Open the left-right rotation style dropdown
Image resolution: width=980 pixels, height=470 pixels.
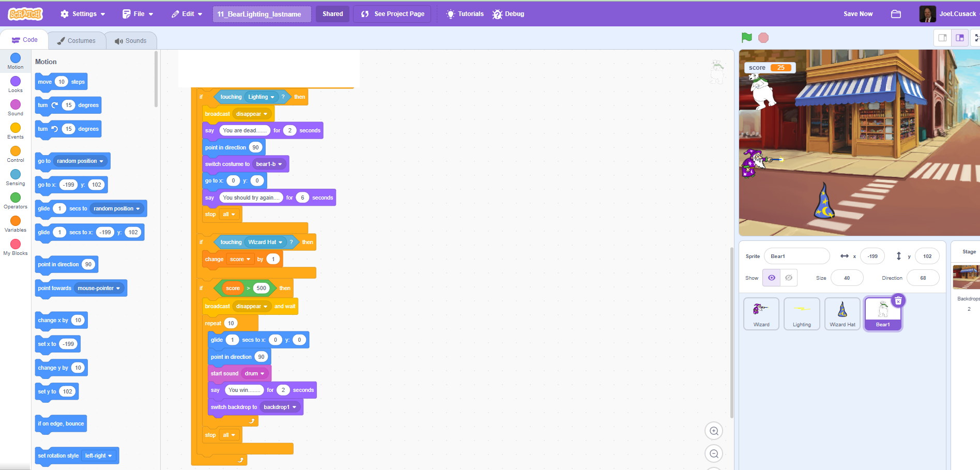(99, 456)
